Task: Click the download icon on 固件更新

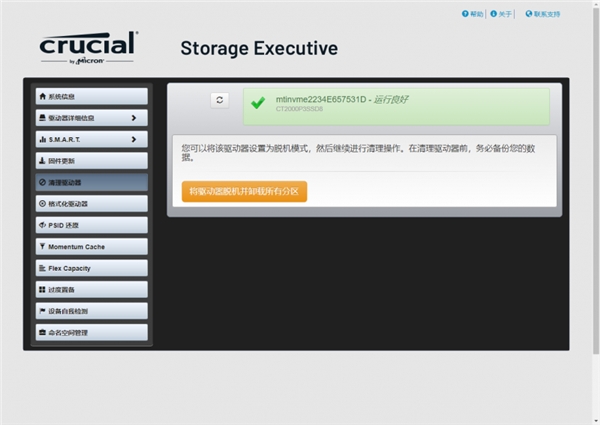Action: click(x=42, y=161)
